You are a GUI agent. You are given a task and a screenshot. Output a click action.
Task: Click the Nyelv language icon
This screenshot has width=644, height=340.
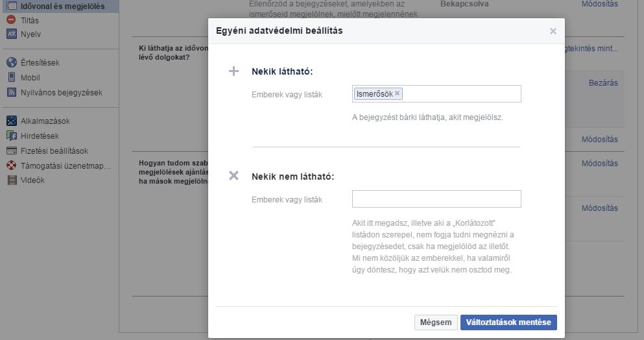[11, 34]
